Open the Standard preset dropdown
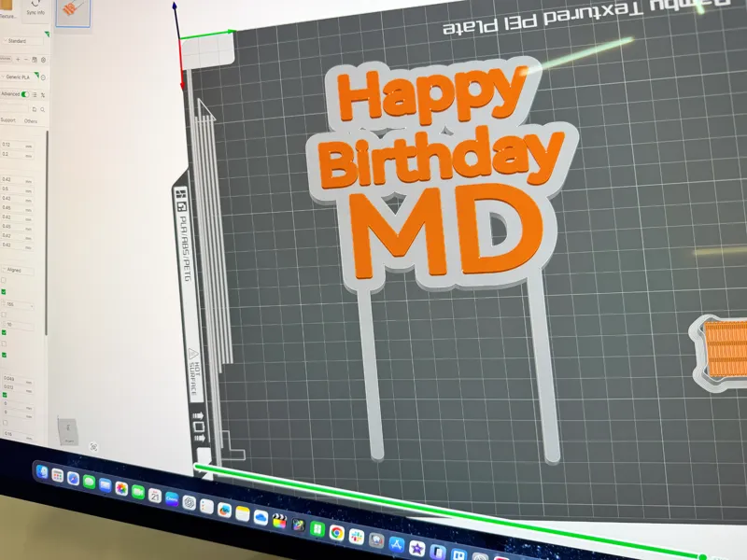Image resolution: width=747 pixels, height=560 pixels. coord(24,41)
